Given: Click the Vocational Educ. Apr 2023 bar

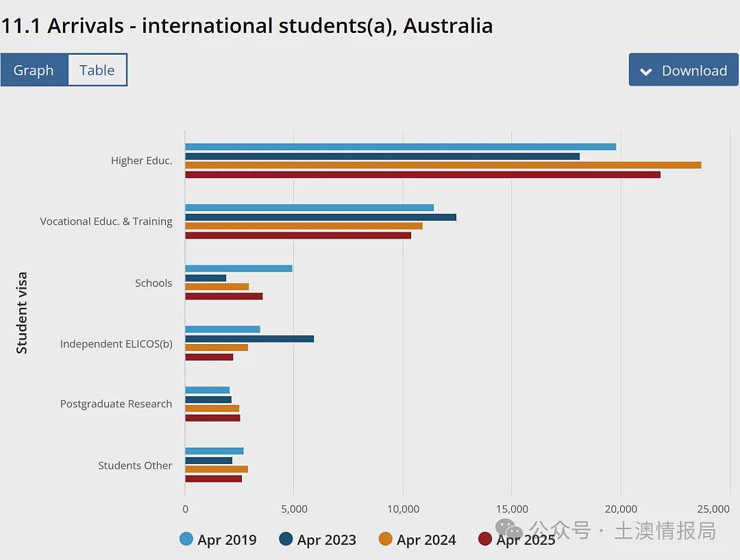Looking at the screenshot, I should 321,217.
